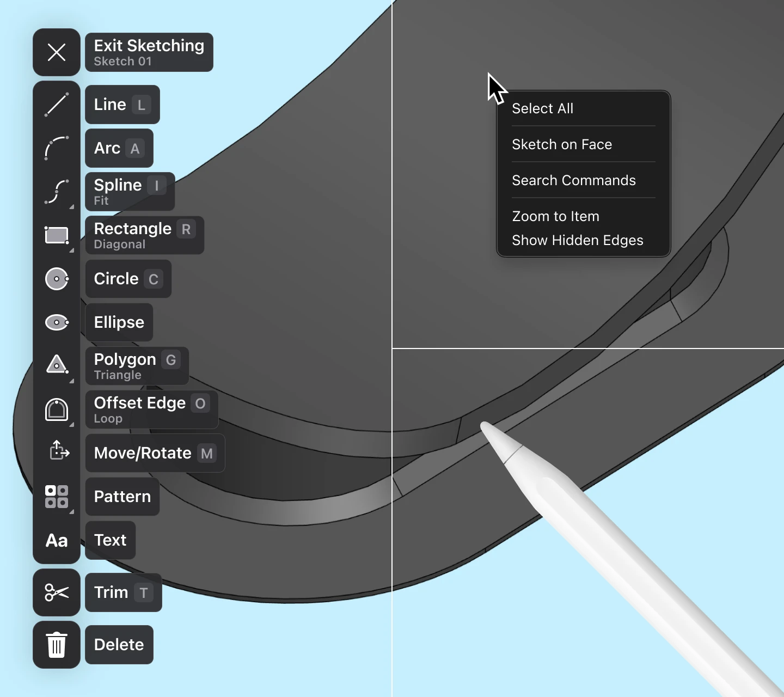Screen dimensions: 784x697
Task: Choose Sketch on Face from the menu
Action: pos(562,144)
